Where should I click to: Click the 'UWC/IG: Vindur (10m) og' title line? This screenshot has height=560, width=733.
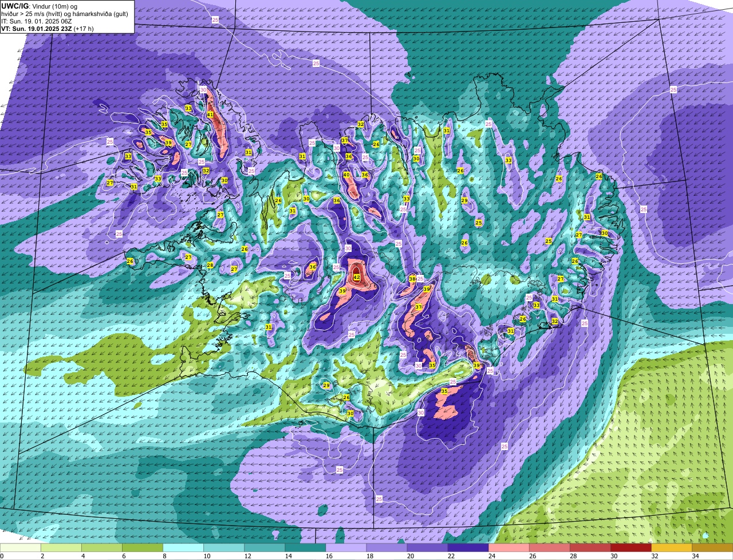coord(40,6)
